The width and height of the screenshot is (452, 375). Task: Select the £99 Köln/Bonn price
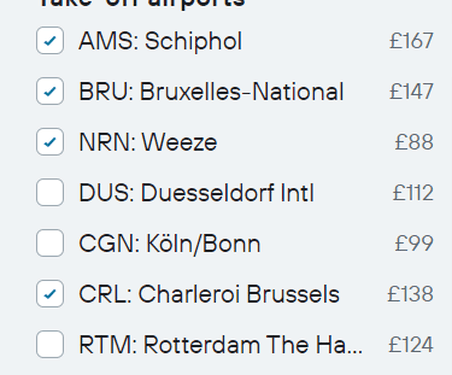(414, 244)
